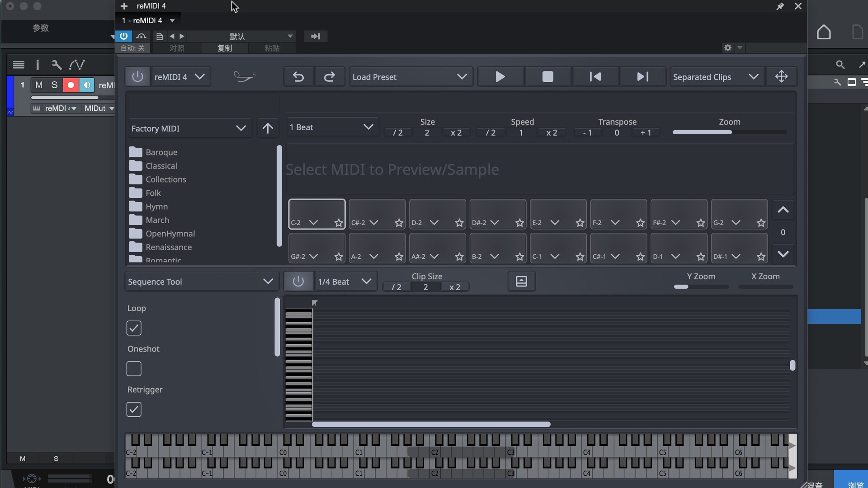The image size is (868, 488).
Task: Open the Renaissance folder
Action: [160, 247]
